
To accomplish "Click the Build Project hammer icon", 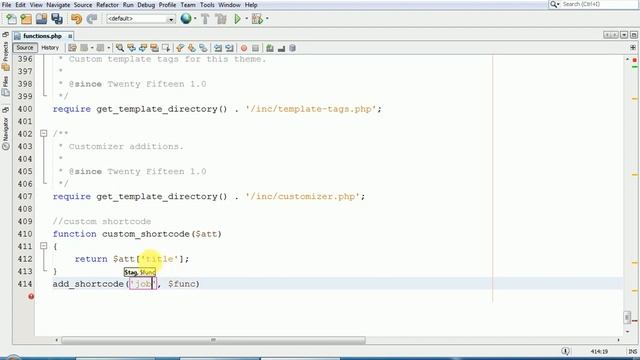I will click(x=205, y=19).
